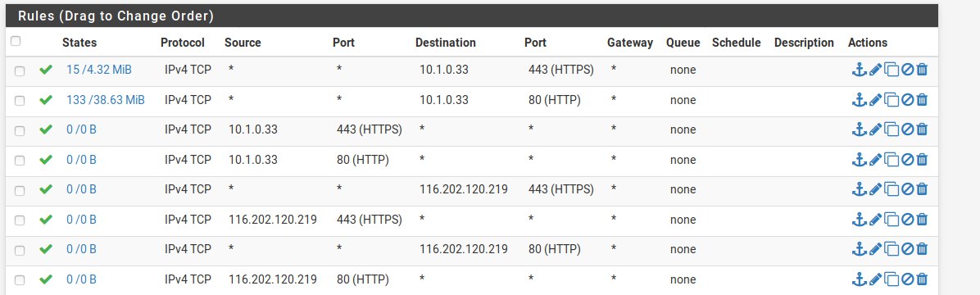
Task: Toggle the select-all checkbox in the header
Action: point(16,41)
